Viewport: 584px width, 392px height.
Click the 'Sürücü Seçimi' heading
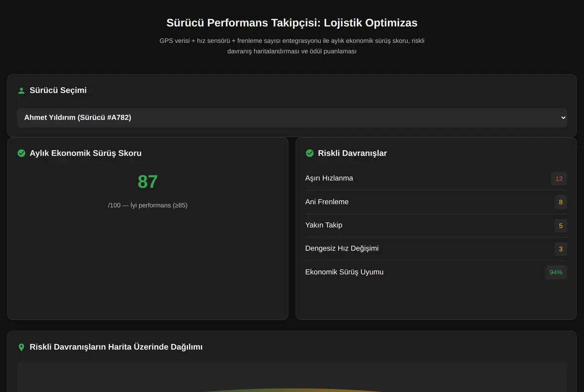coord(58,90)
